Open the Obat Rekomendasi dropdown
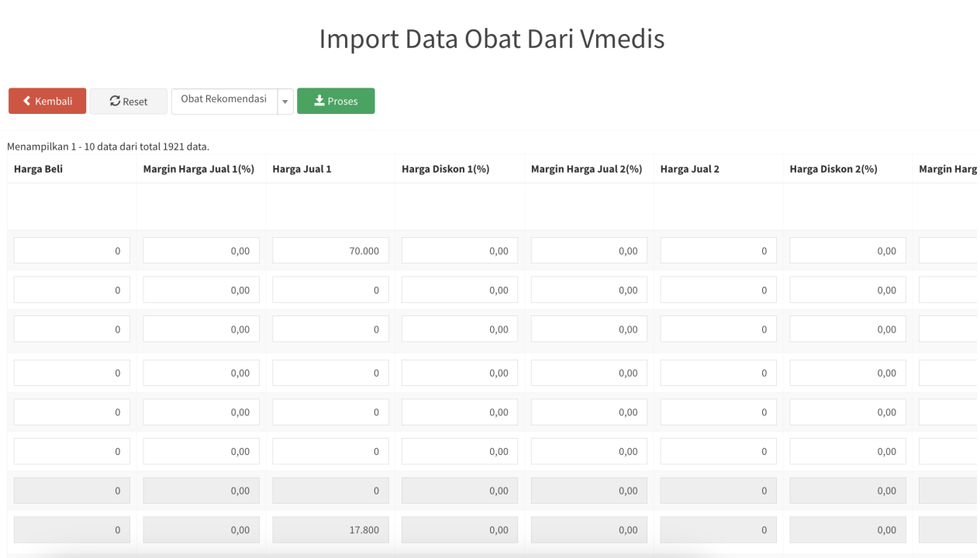Screen dimensions: 980x558 click(224, 100)
